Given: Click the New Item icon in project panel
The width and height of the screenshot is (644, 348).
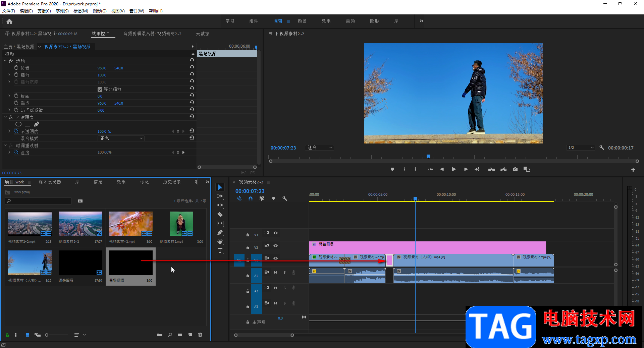Looking at the screenshot, I should pyautogui.click(x=190, y=335).
